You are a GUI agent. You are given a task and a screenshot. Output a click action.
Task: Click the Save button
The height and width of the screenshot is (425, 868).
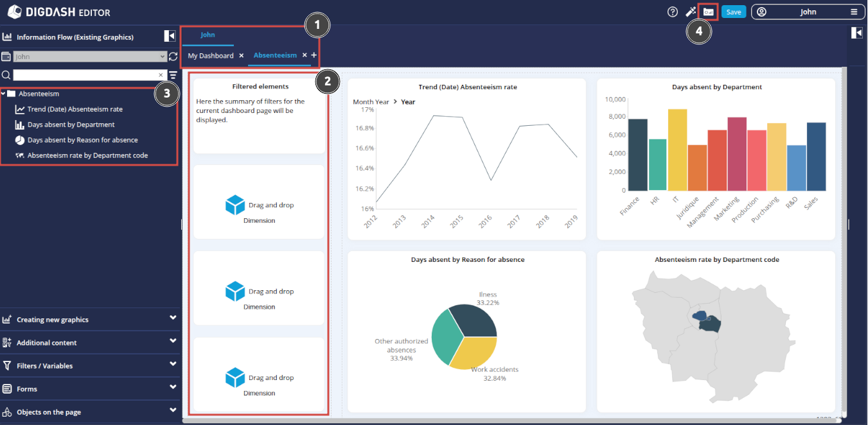(733, 11)
